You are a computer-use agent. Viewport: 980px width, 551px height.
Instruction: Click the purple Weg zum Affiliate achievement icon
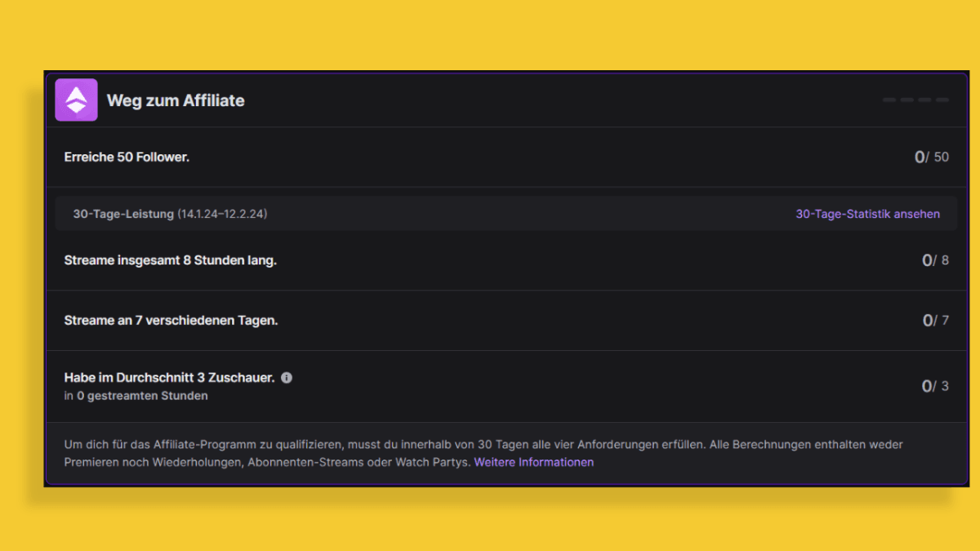click(x=75, y=99)
